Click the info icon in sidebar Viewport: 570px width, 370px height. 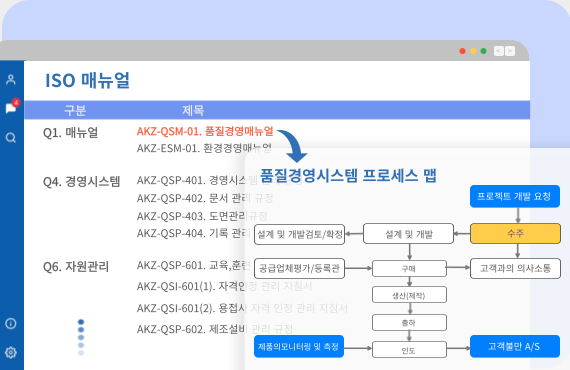(11, 323)
